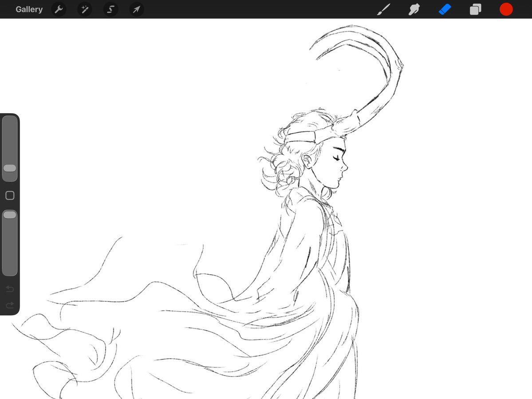Open the Actions wrench menu
The image size is (532, 399).
pyautogui.click(x=59, y=9)
